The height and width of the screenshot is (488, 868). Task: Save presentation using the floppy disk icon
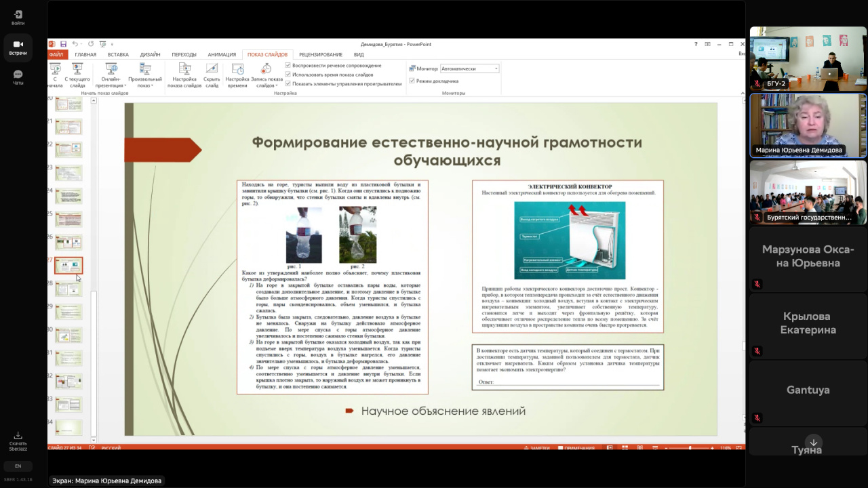[63, 44]
